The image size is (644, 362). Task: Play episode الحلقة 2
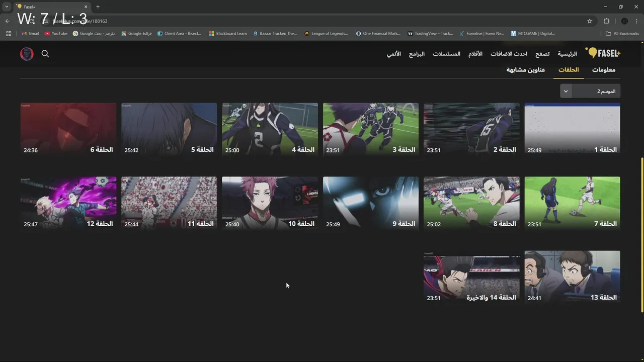[471, 129]
